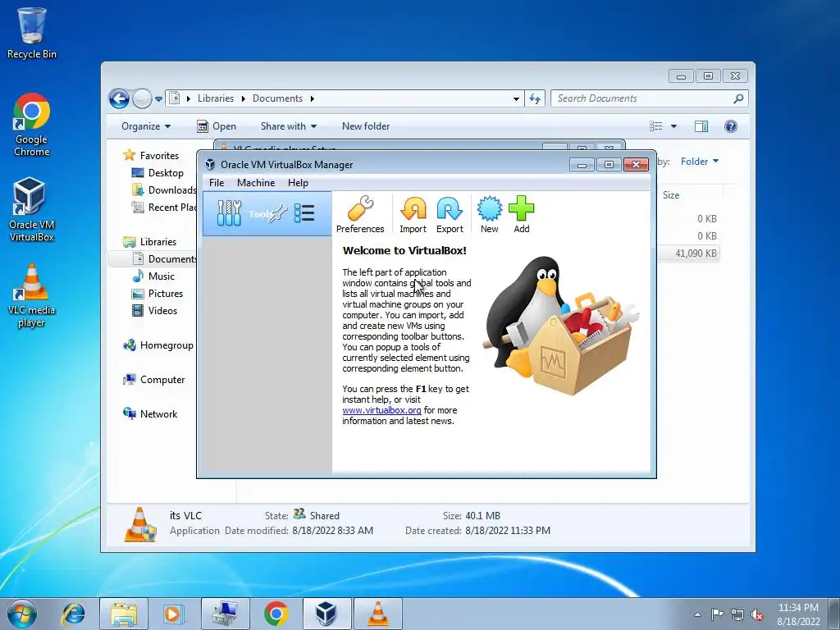The height and width of the screenshot is (630, 840).
Task: Launch Internet Explorer from the taskbar
Action: tap(73, 614)
